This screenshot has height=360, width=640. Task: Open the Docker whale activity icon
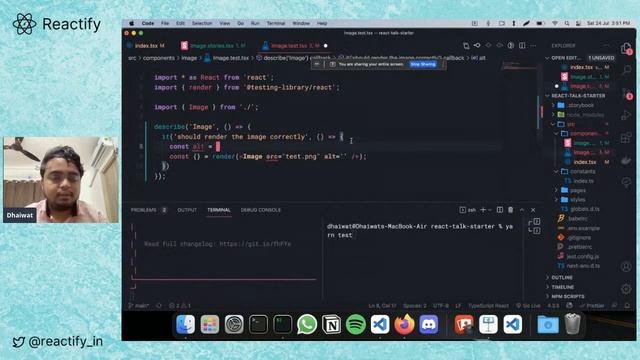point(626,160)
